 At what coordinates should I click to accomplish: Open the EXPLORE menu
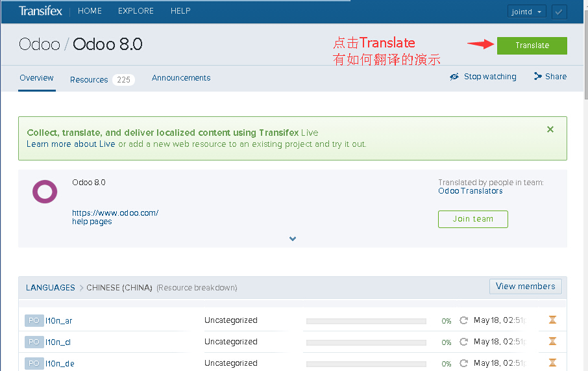[136, 11]
